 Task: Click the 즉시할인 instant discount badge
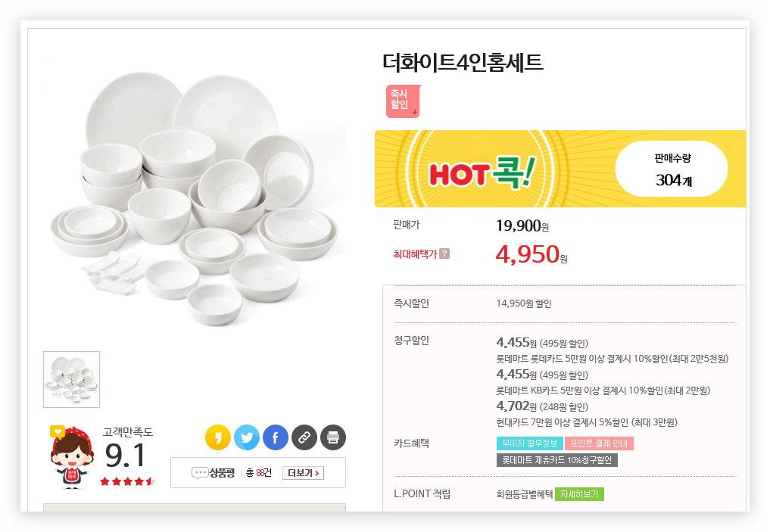[402, 101]
